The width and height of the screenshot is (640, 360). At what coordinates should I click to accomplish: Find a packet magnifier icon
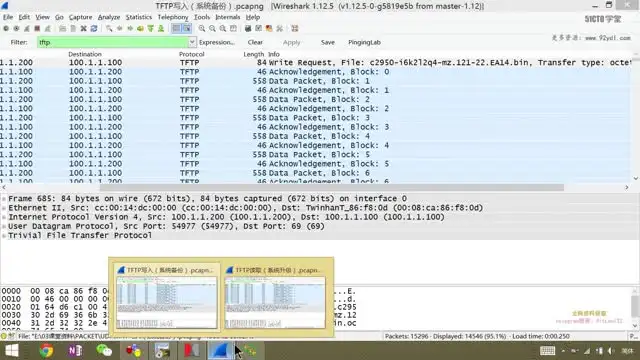(109, 29)
